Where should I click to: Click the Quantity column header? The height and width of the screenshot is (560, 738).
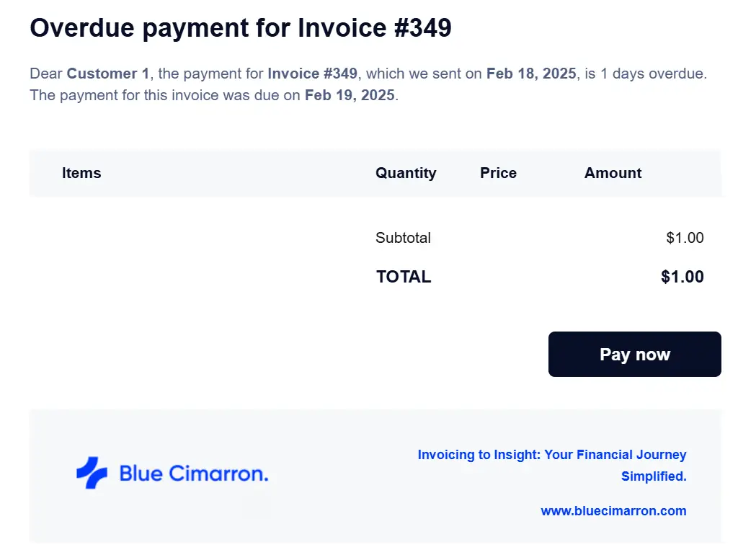pyautogui.click(x=406, y=173)
